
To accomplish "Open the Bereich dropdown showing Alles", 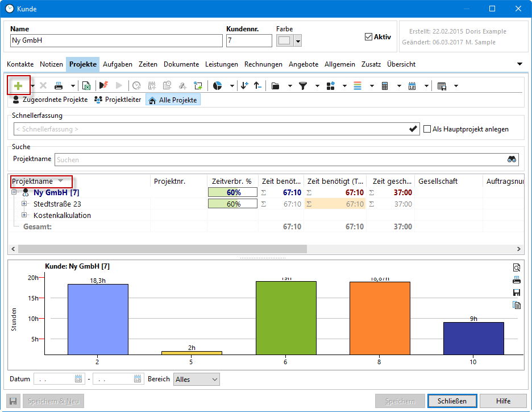I will pyautogui.click(x=197, y=379).
